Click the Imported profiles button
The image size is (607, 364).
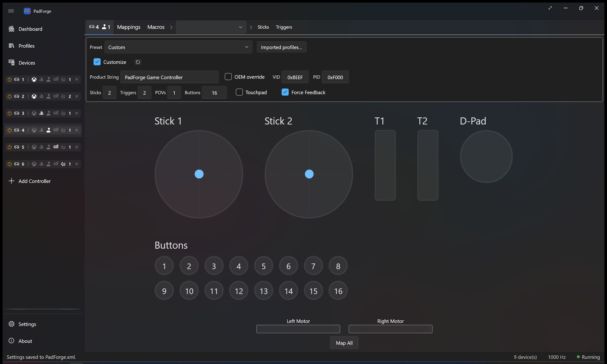[282, 47]
